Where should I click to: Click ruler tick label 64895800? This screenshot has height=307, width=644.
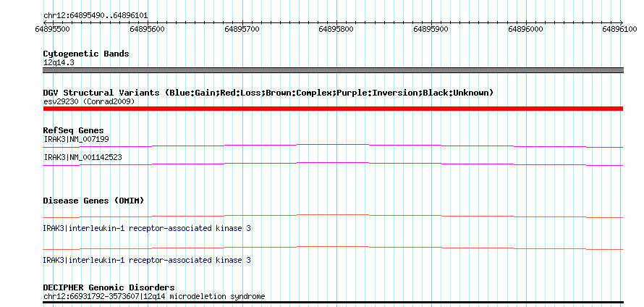(336, 29)
